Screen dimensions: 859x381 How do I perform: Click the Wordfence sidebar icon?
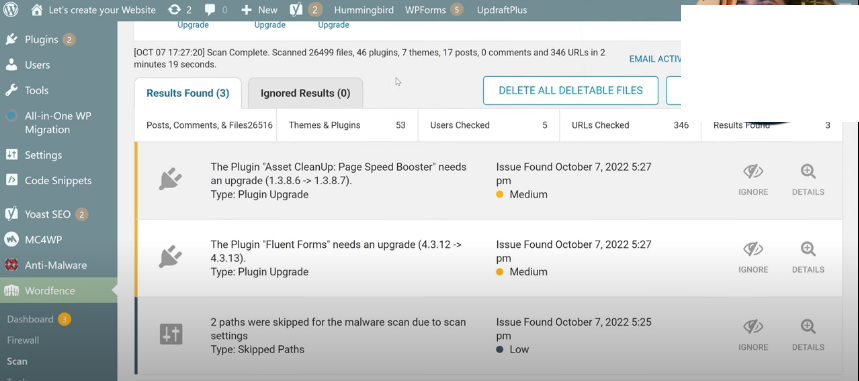[11, 291]
